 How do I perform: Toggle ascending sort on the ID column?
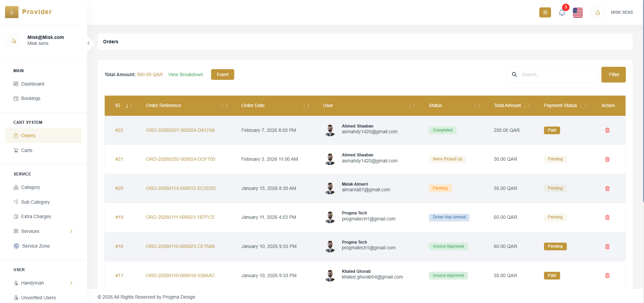pyautogui.click(x=131, y=106)
